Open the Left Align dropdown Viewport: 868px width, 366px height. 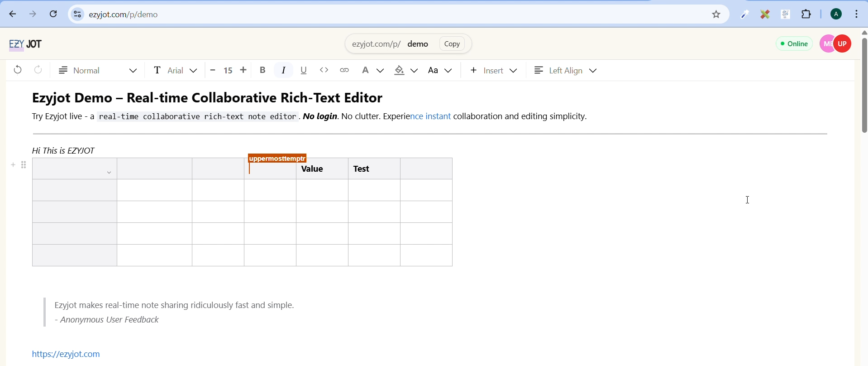[x=566, y=71]
